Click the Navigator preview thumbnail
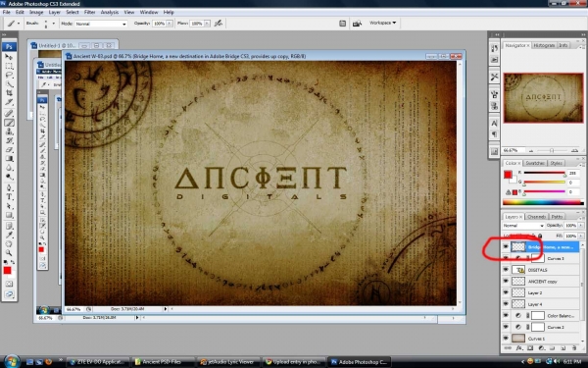Screen dimensions: 588x368 (543, 97)
